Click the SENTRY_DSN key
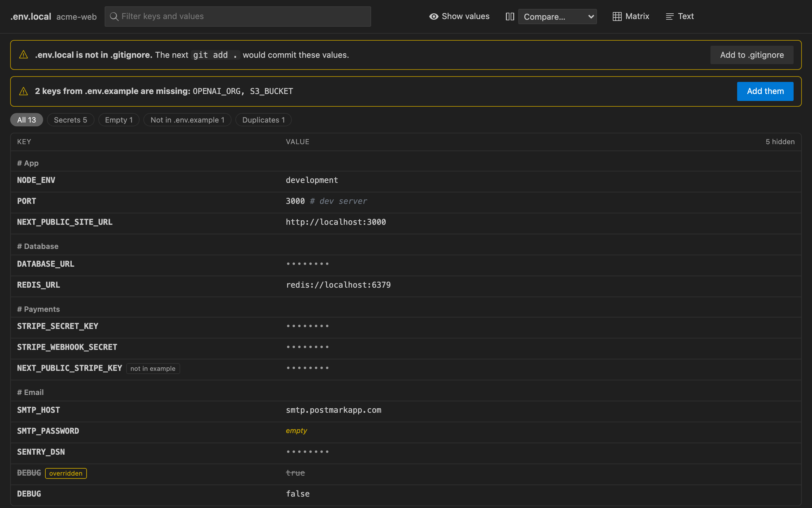This screenshot has width=812, height=508. 41,452
